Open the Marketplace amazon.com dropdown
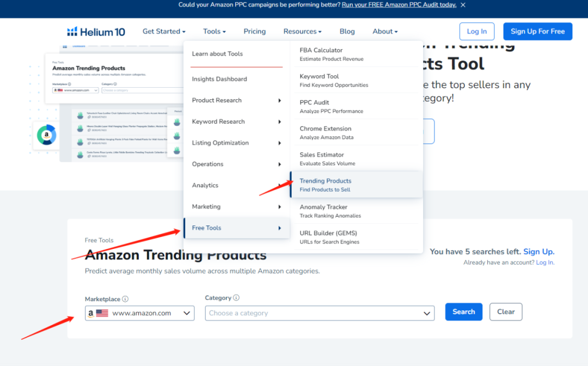Viewport: 588px width, 366px height. click(x=140, y=313)
